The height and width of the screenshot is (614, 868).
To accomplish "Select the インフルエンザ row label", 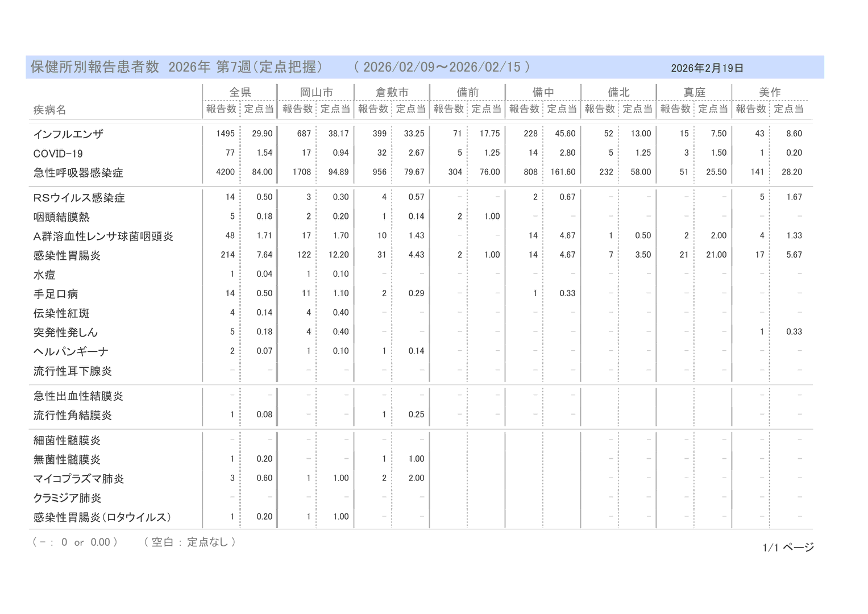I will coord(68,134).
